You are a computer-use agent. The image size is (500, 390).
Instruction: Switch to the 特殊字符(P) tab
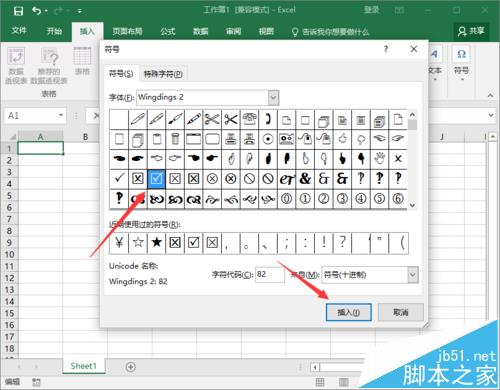tap(163, 74)
